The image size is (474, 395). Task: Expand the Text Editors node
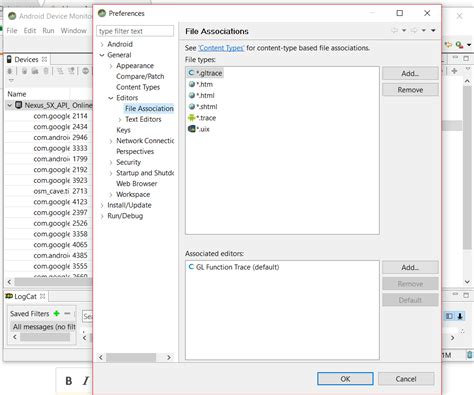click(120, 119)
